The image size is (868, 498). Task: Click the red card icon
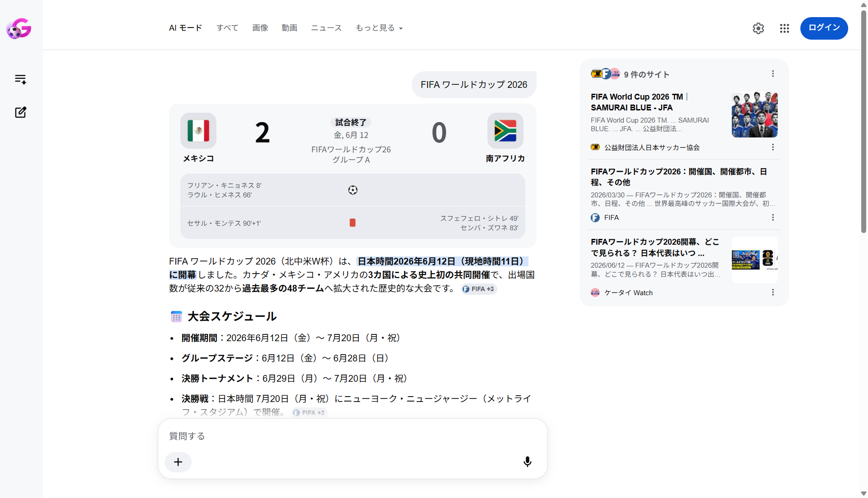(x=353, y=223)
